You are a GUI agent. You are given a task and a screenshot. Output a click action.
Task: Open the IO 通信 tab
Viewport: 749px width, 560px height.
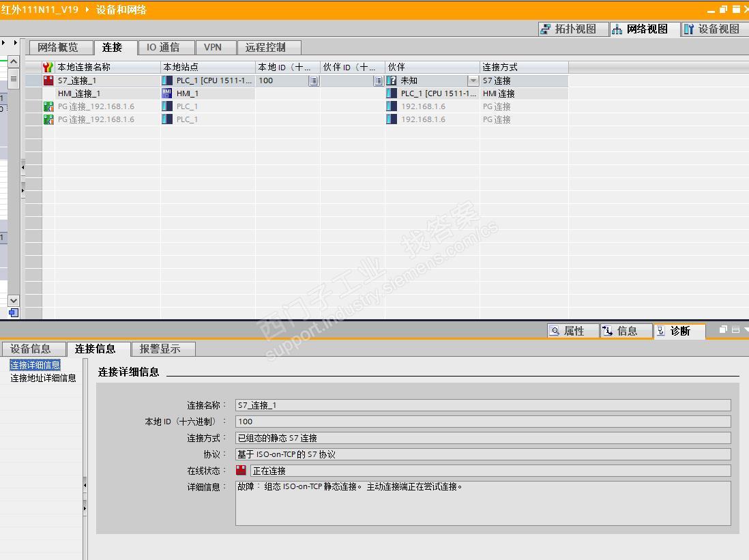coord(166,47)
